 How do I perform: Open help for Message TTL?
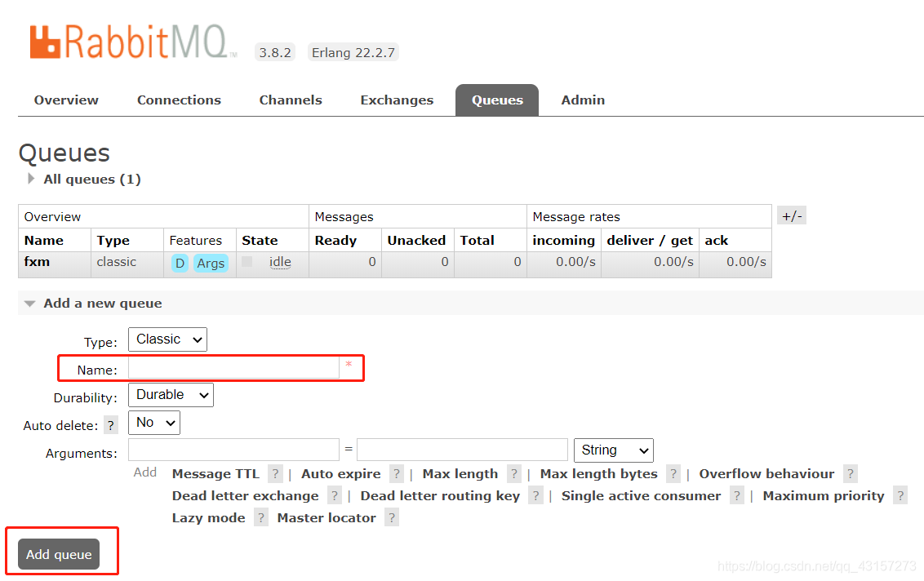pos(275,474)
